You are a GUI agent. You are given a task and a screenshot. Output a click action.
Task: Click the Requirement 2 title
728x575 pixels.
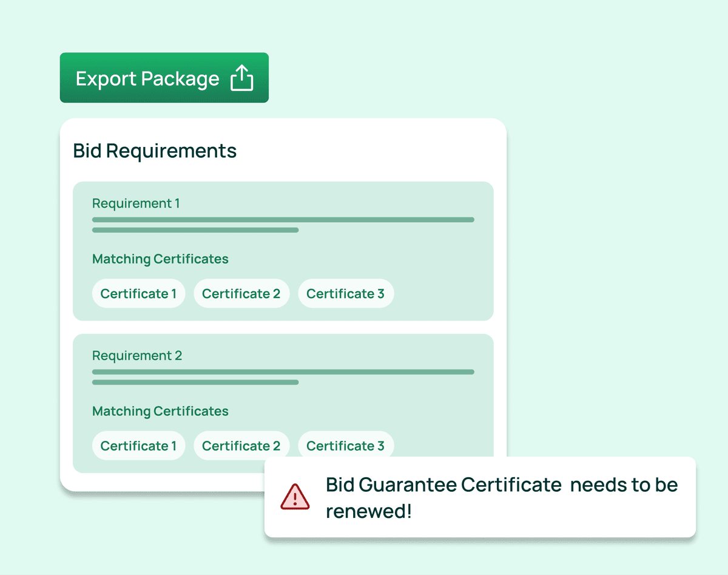(137, 356)
